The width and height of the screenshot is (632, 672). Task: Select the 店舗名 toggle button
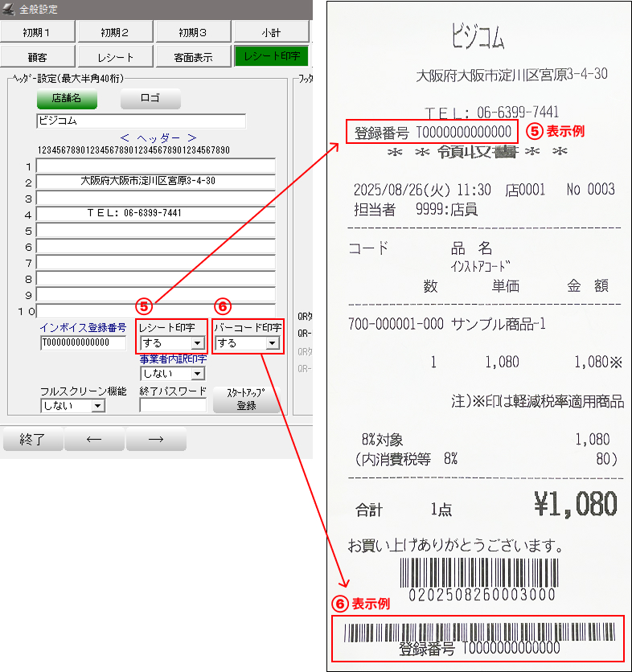67,98
